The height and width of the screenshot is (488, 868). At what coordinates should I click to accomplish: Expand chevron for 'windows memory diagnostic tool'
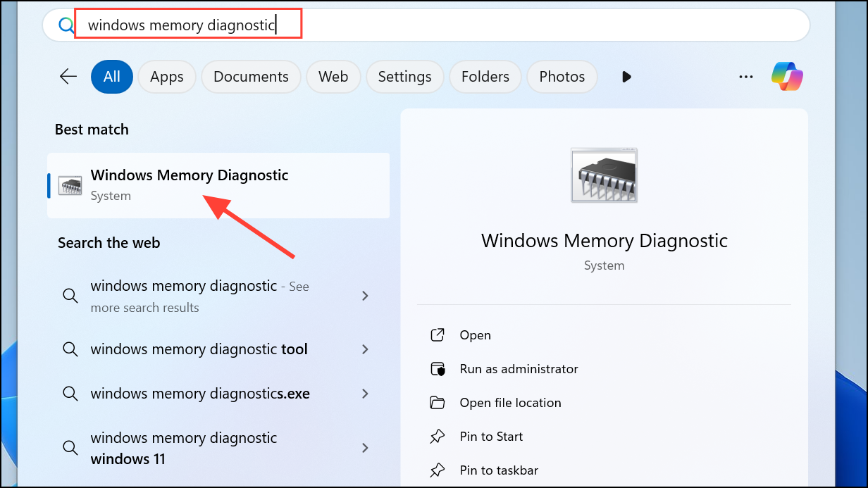click(x=365, y=349)
